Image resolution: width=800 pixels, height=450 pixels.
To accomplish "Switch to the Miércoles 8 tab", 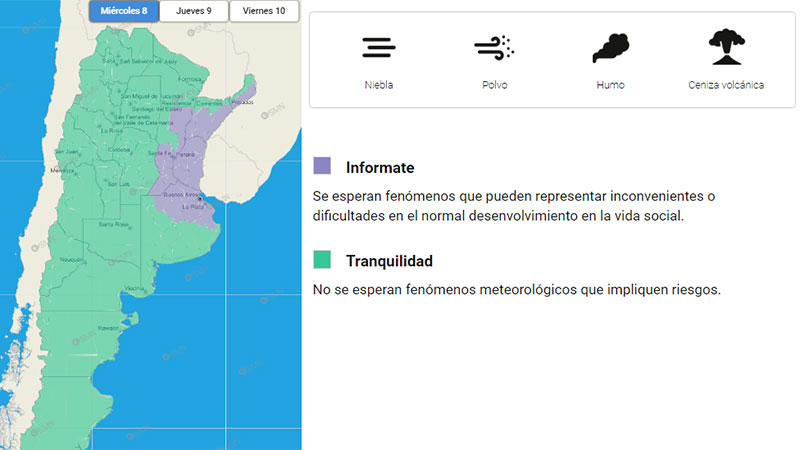I will click(124, 11).
